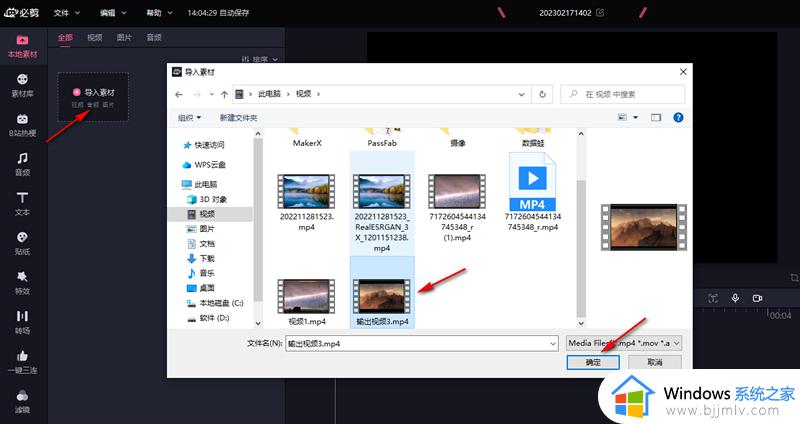Open the MakerX folder
The image size is (800, 424).
(307, 139)
